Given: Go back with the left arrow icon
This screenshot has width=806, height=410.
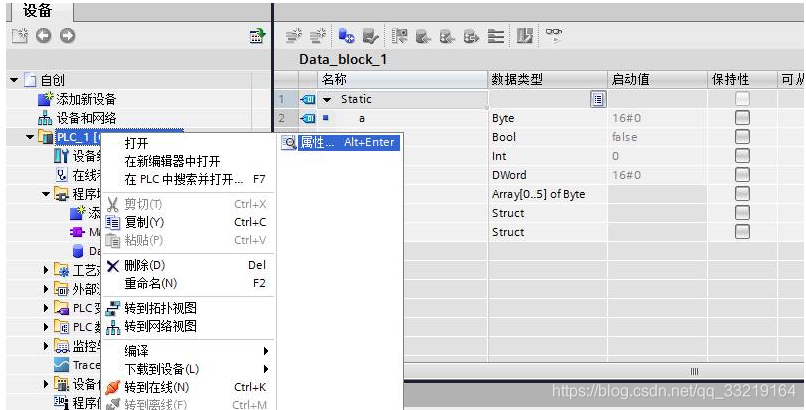Looking at the screenshot, I should point(44,36).
